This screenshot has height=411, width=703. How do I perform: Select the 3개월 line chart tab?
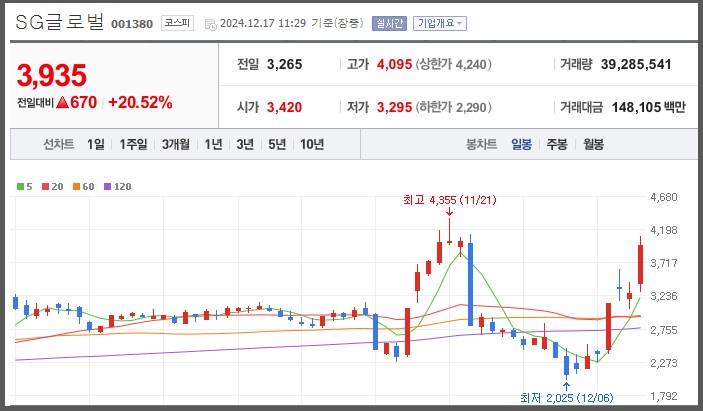click(175, 144)
